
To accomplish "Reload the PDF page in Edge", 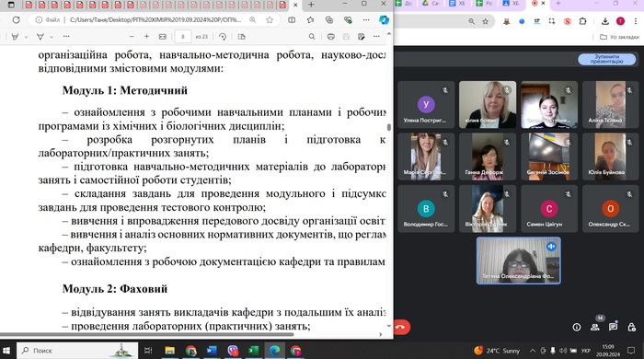I will pyautogui.click(x=16, y=19).
